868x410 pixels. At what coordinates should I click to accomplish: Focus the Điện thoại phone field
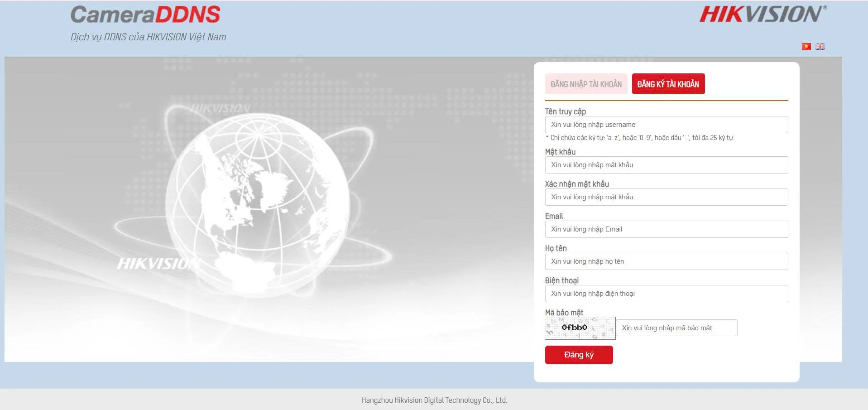click(667, 294)
